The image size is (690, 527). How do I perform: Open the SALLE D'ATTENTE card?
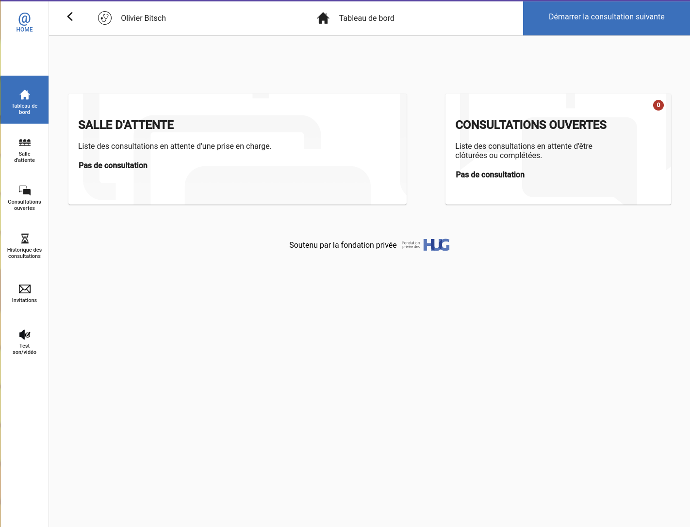[x=238, y=149]
